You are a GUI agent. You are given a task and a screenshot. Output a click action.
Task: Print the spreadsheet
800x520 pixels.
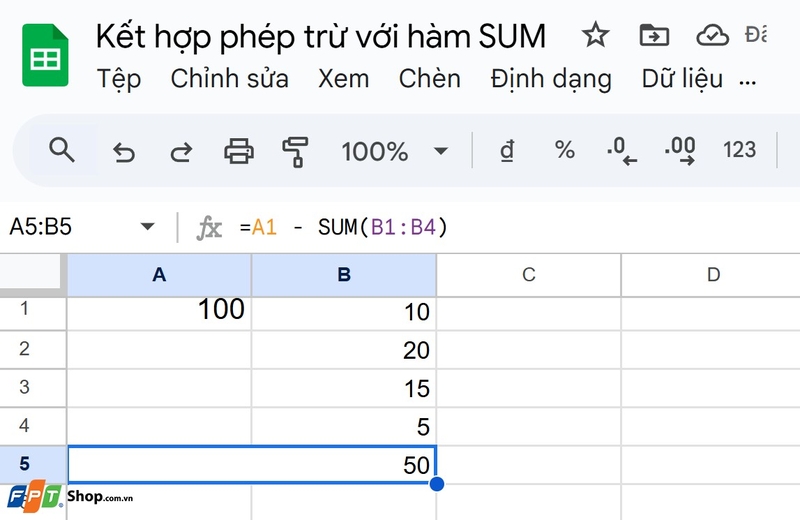click(239, 151)
